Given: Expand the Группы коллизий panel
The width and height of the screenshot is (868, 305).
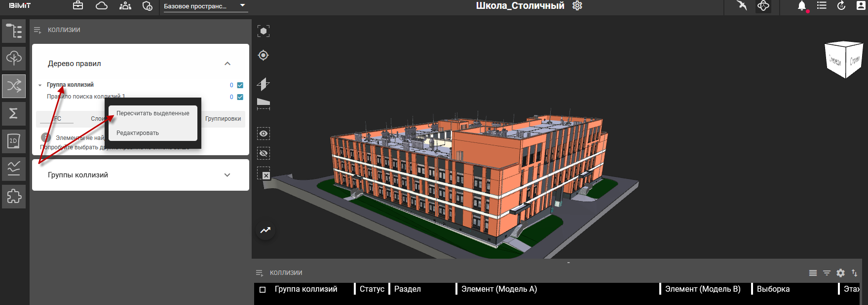Looking at the screenshot, I should (227, 175).
